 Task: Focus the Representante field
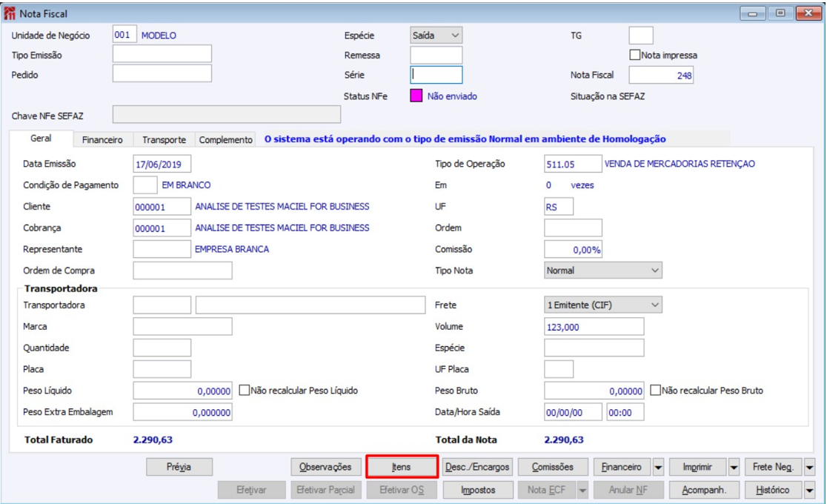click(162, 249)
